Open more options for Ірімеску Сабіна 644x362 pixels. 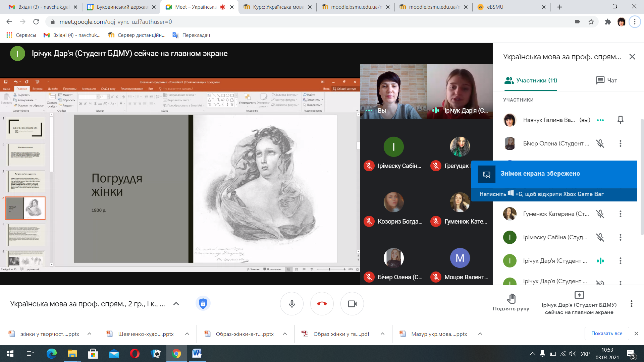pyautogui.click(x=621, y=237)
